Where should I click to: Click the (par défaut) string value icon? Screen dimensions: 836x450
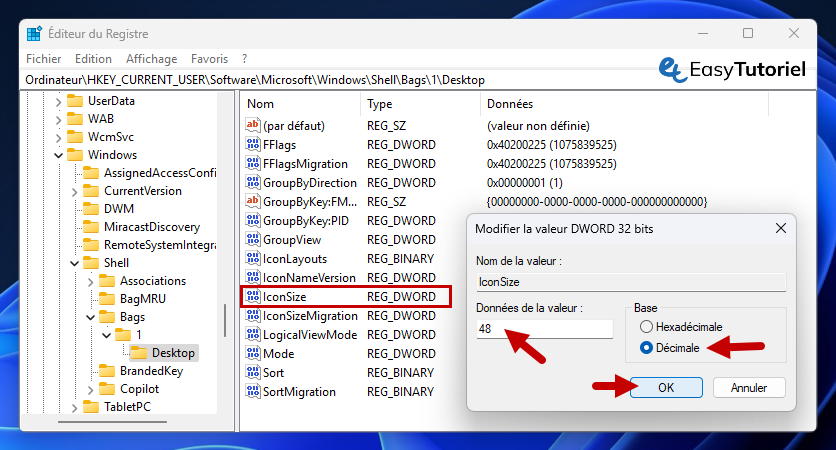pyautogui.click(x=253, y=125)
